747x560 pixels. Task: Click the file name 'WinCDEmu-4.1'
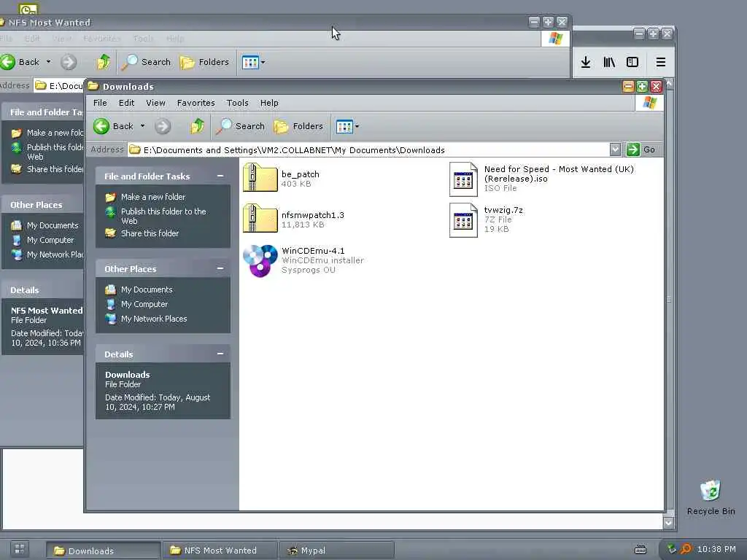click(x=313, y=251)
